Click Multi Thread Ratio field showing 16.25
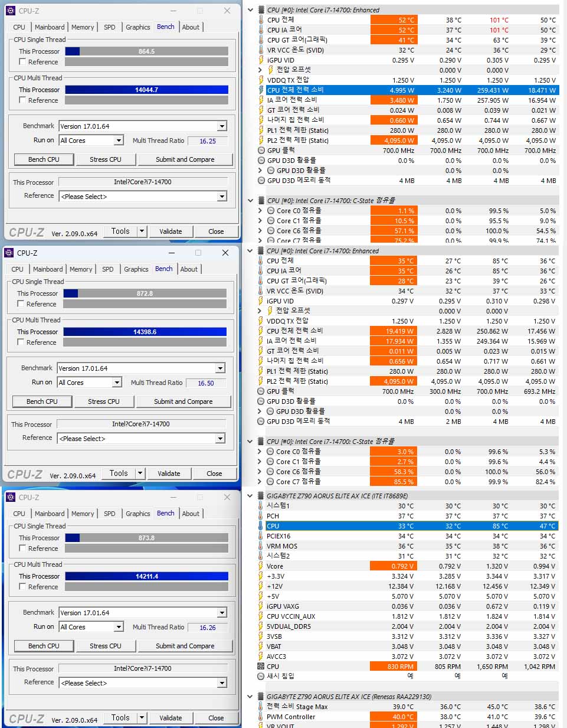567x728 pixels. [208, 141]
